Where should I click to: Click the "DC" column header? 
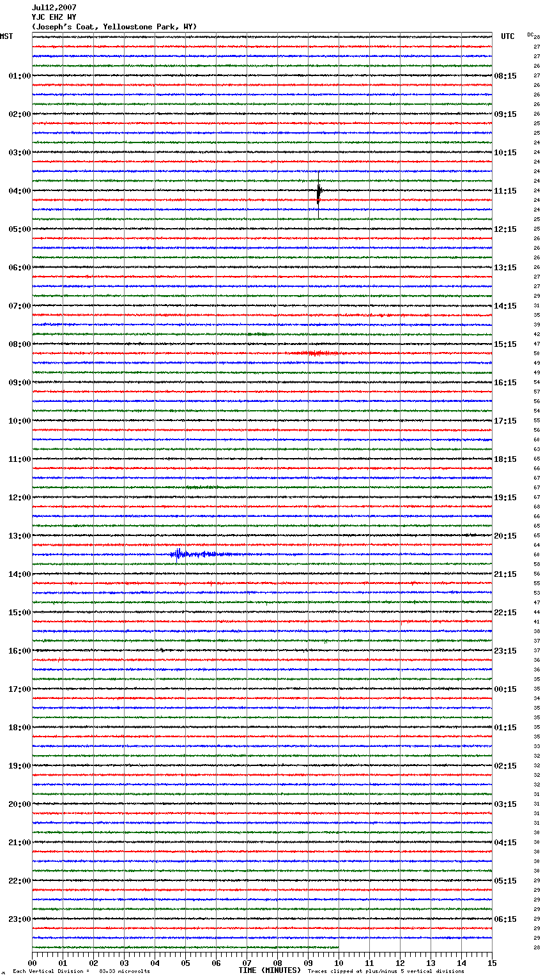[530, 34]
